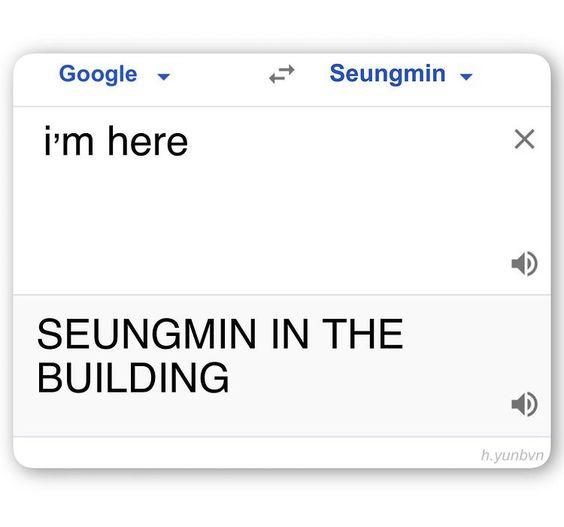
Task: Click the word BUILDING in translation
Action: coord(133,377)
